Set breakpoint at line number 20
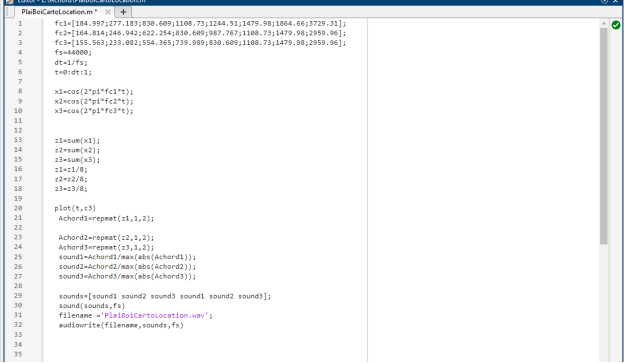The image size is (624, 363). (18, 208)
